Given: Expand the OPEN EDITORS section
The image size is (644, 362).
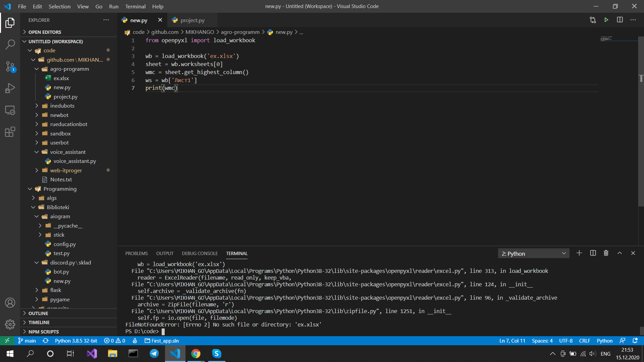Looking at the screenshot, I should pyautogui.click(x=69, y=32).
